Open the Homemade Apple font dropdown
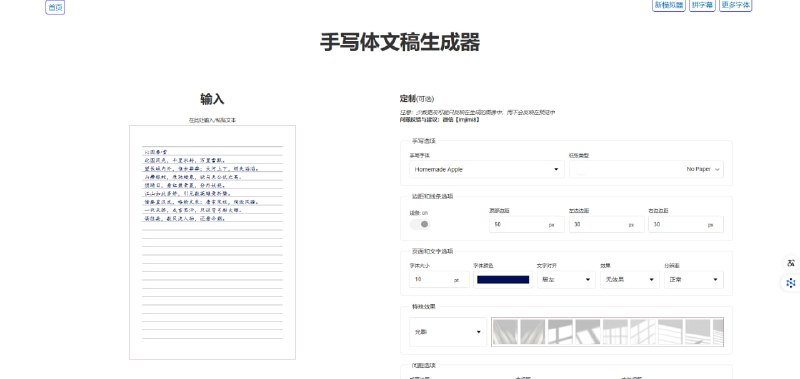Screen dimensions: 800x379 [487, 169]
